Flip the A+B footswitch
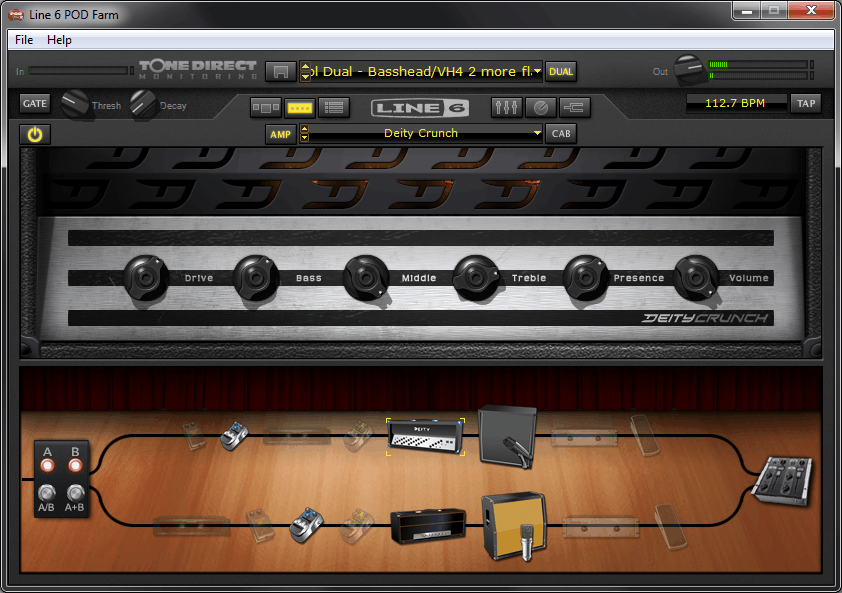 pos(75,492)
